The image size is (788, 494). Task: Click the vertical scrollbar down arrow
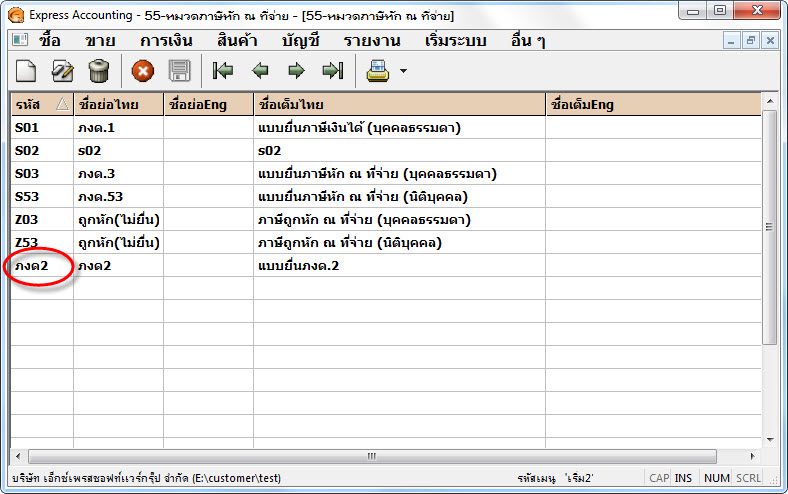(770, 438)
